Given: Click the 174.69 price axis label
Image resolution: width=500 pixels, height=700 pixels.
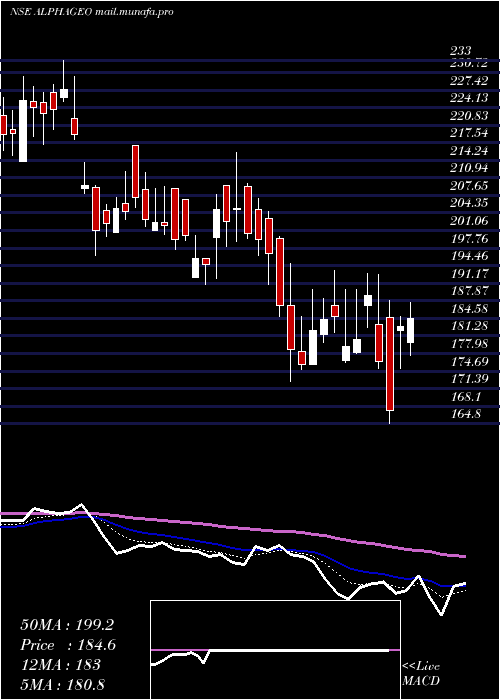Looking at the screenshot, I should [x=471, y=361].
